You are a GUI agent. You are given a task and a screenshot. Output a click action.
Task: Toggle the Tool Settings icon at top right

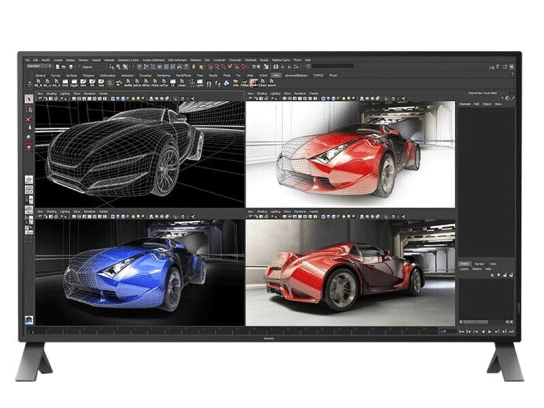point(505,67)
